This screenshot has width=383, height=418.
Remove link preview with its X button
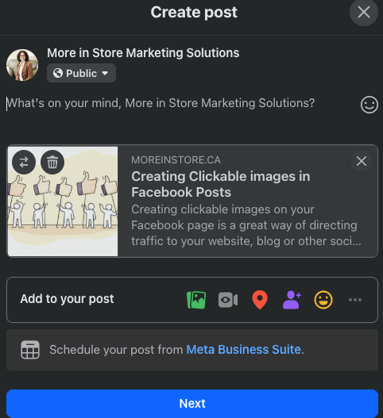(x=361, y=161)
